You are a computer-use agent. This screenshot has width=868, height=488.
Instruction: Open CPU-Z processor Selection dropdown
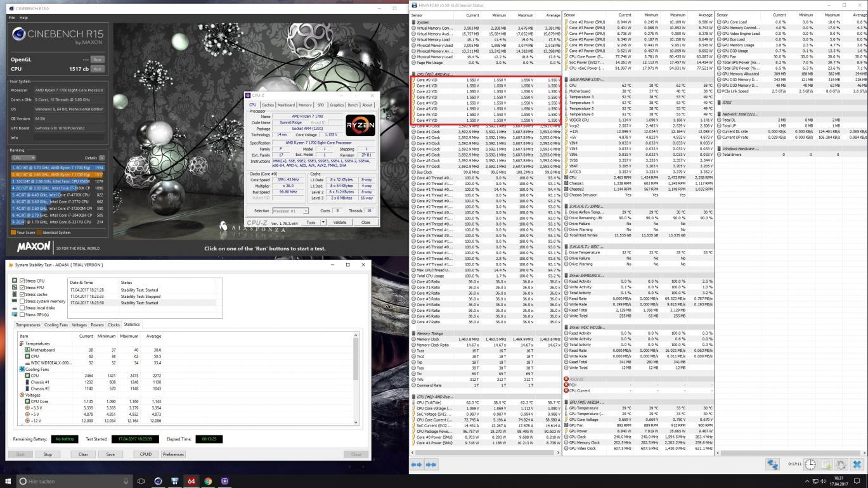tap(290, 210)
